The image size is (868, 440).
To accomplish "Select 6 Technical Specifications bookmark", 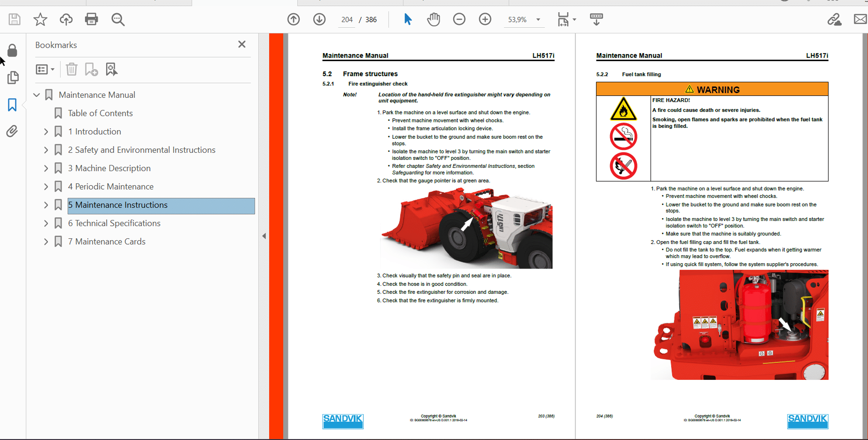I will coord(114,223).
